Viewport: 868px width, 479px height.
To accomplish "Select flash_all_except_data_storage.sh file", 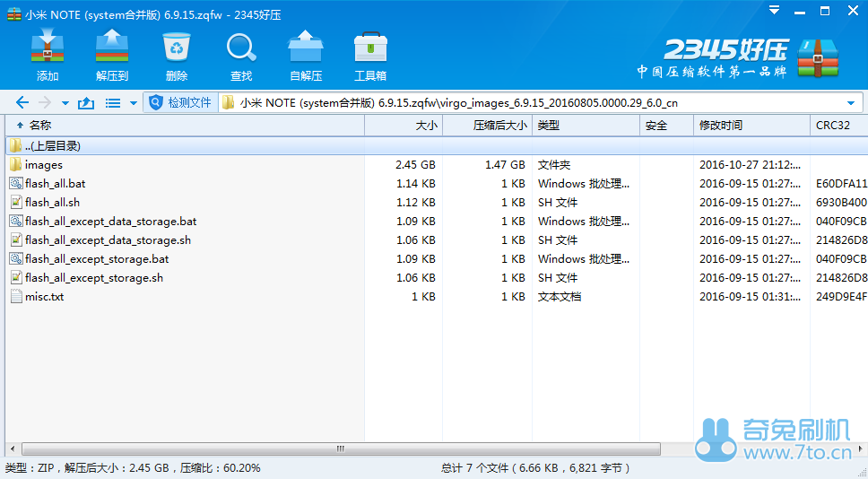I will (108, 240).
